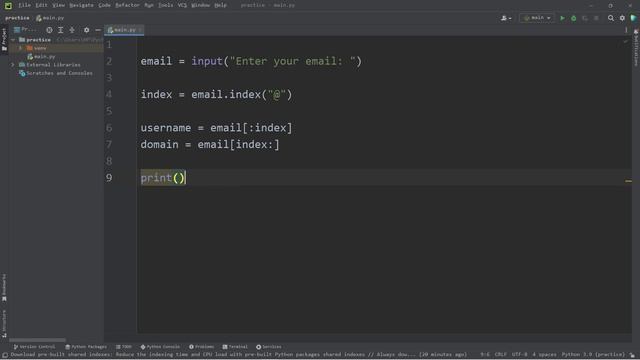Click Expand All icon in Project panel
The height and width of the screenshot is (360, 640).
(x=60, y=30)
